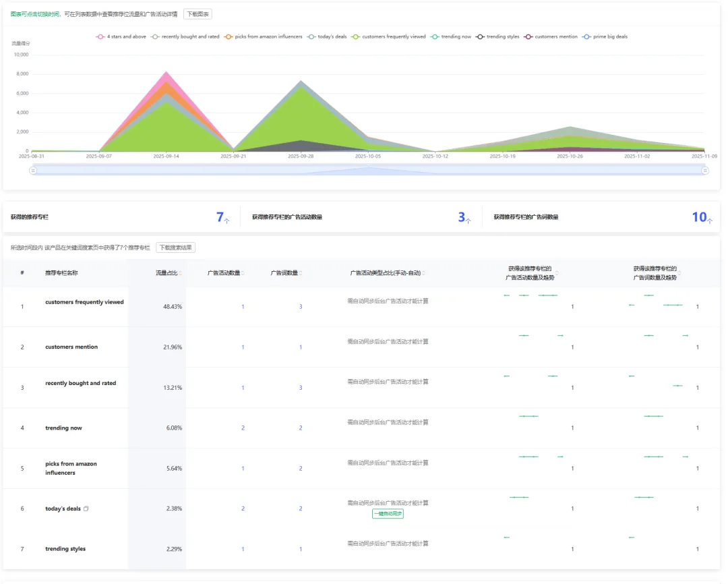Viewport: 728px width, 584px height.
Task: Click the up arrow beside the 10 count
Action: coord(709,221)
